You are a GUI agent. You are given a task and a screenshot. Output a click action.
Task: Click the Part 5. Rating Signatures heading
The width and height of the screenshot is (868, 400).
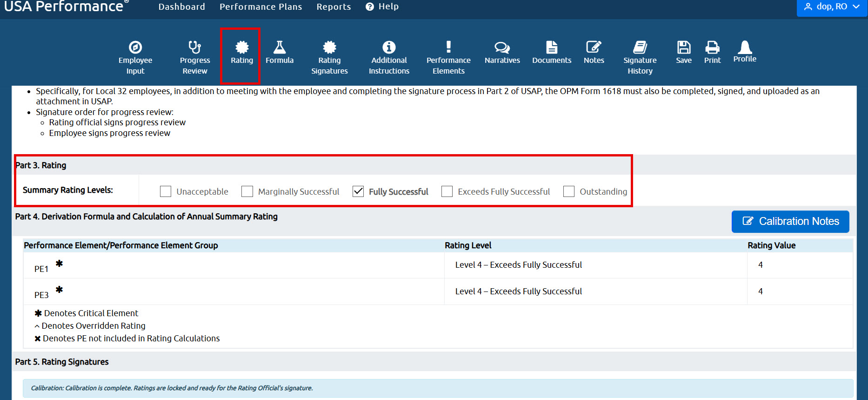[x=62, y=362]
